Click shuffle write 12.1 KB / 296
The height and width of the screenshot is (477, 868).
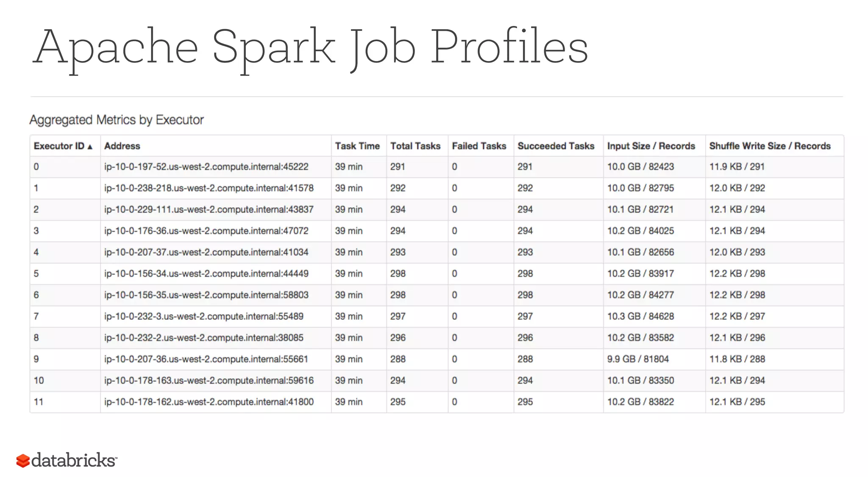[x=737, y=338]
